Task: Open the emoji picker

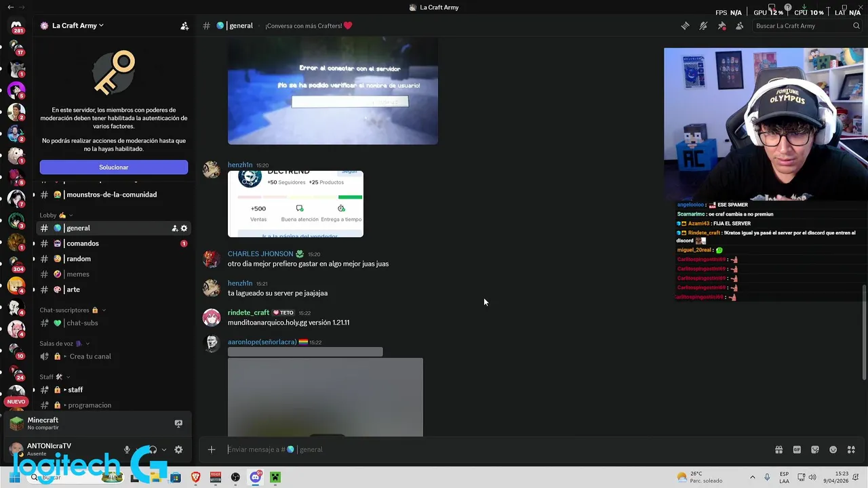Action: [833, 449]
